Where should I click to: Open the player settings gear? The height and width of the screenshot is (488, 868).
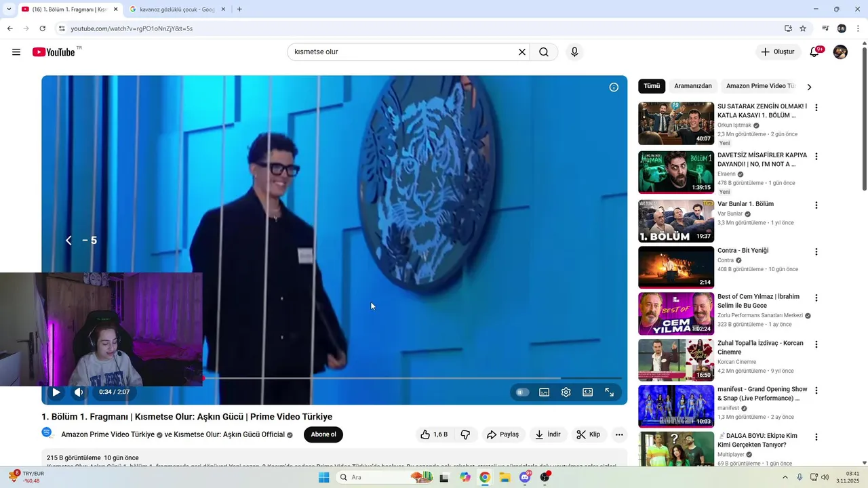click(x=566, y=392)
